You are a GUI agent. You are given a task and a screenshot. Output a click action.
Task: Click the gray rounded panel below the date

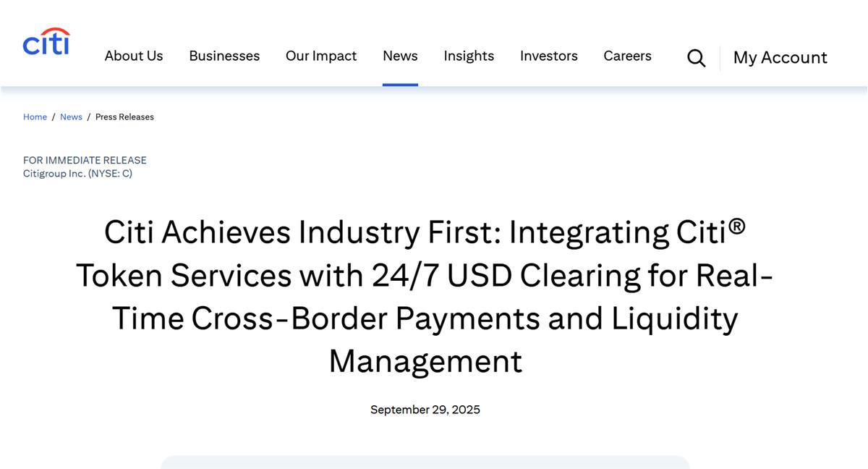(425, 462)
